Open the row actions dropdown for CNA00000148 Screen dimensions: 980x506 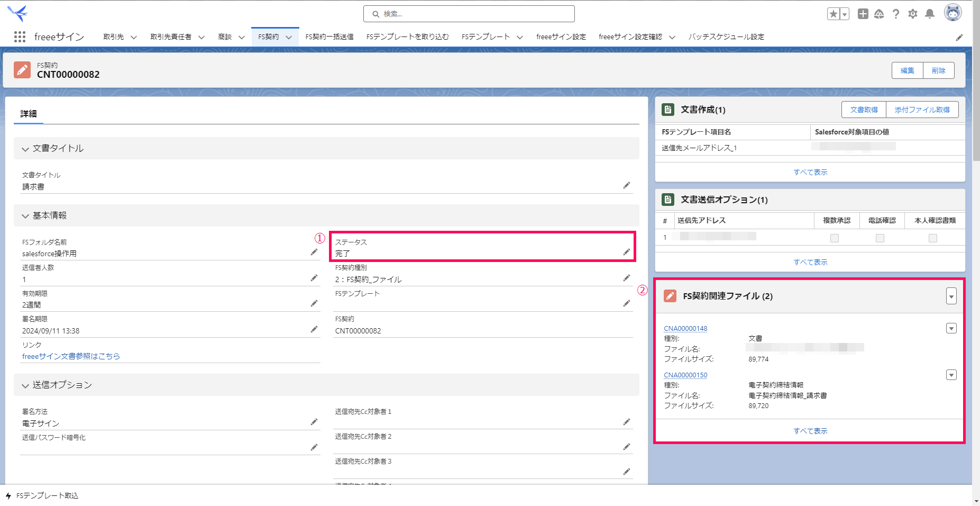pos(951,329)
